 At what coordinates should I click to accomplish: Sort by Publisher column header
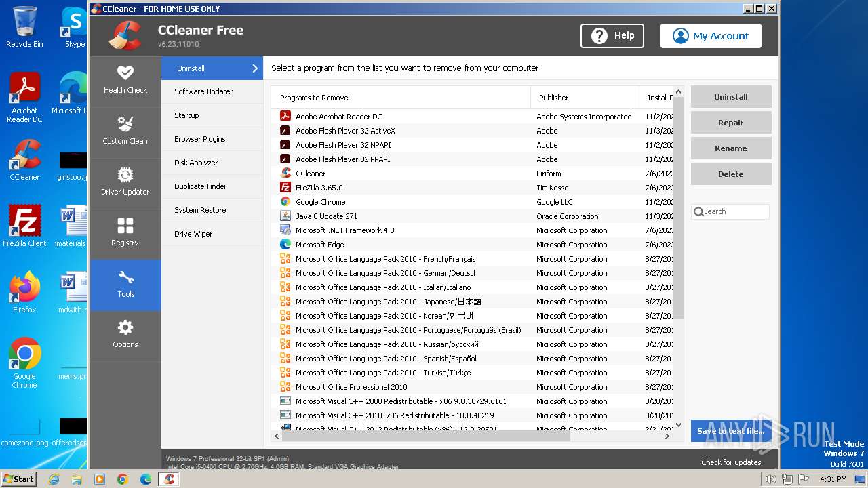pyautogui.click(x=585, y=98)
